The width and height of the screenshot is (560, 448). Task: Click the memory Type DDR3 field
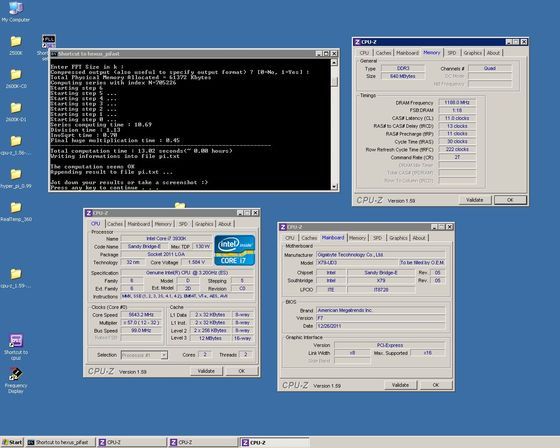coord(403,68)
